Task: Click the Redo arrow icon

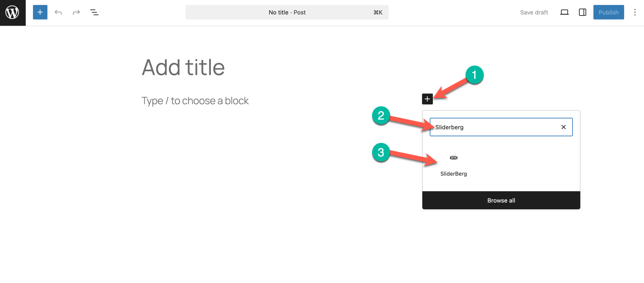Action: [x=76, y=12]
